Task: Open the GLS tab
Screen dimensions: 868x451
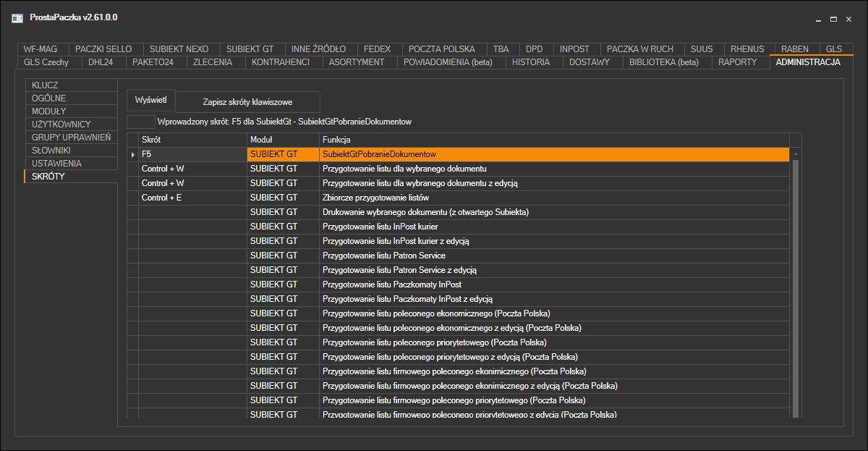Action: tap(834, 49)
